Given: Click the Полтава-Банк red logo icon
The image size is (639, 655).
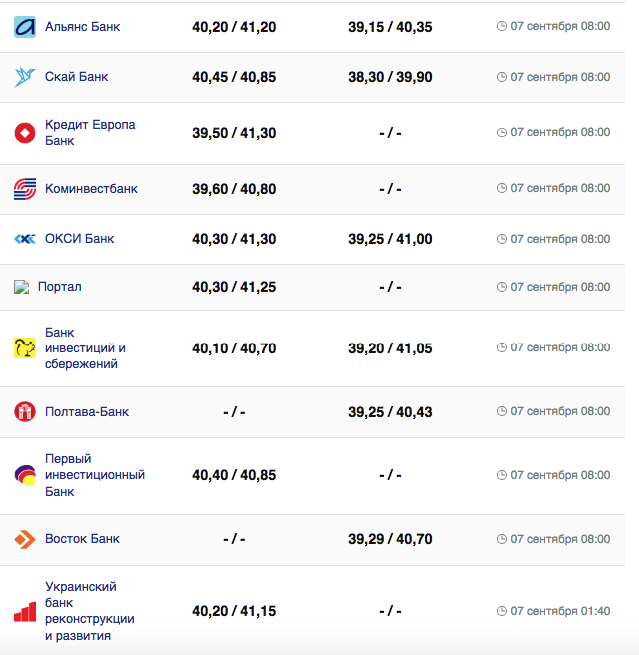Looking at the screenshot, I should 25,411.
